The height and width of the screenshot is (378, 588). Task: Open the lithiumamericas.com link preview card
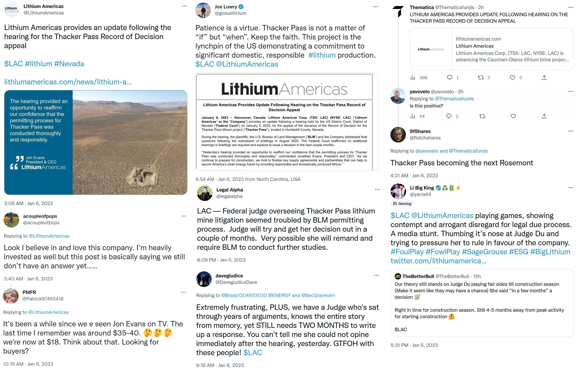[491, 49]
